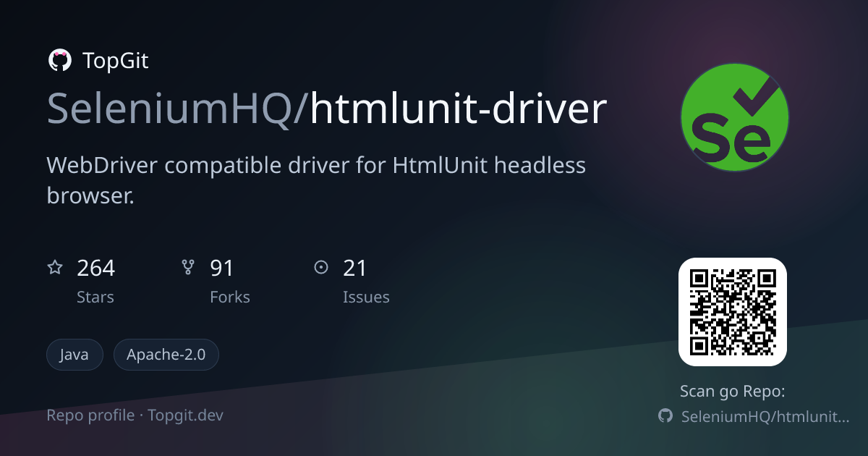Click the Issues label
Image resolution: width=868 pixels, height=456 pixels.
click(366, 297)
